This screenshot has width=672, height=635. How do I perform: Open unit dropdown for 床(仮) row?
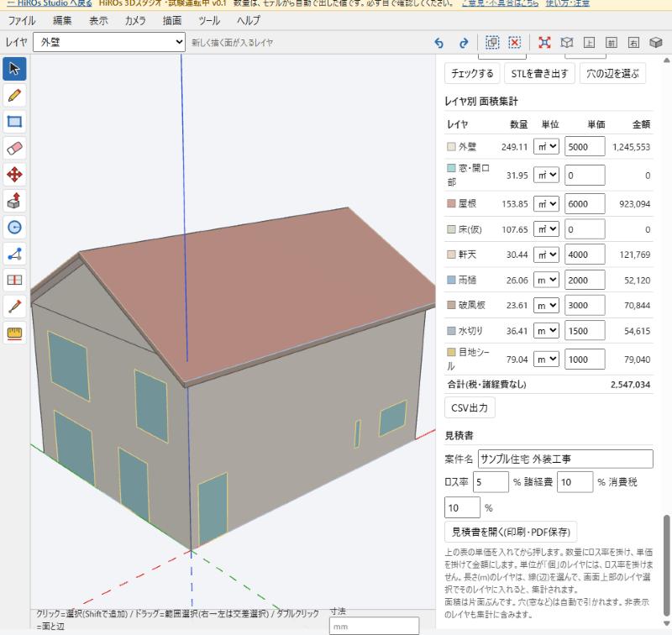point(546,229)
